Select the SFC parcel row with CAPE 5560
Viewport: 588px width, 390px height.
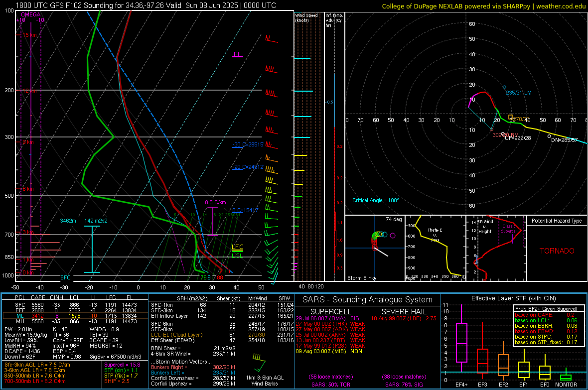pyautogui.click(x=75, y=305)
